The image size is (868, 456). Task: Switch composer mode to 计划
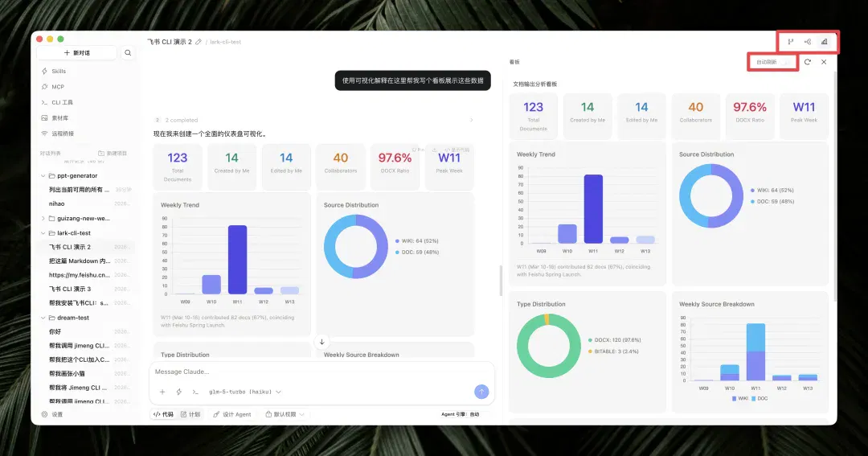(190, 414)
